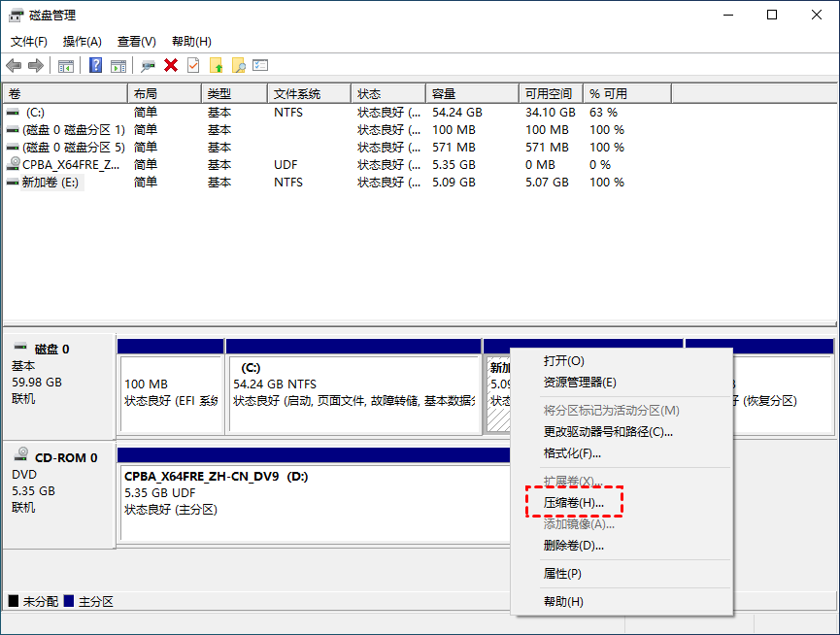Sort by the % 可用 column header
Viewport: 840px width, 635px height.
click(x=627, y=94)
